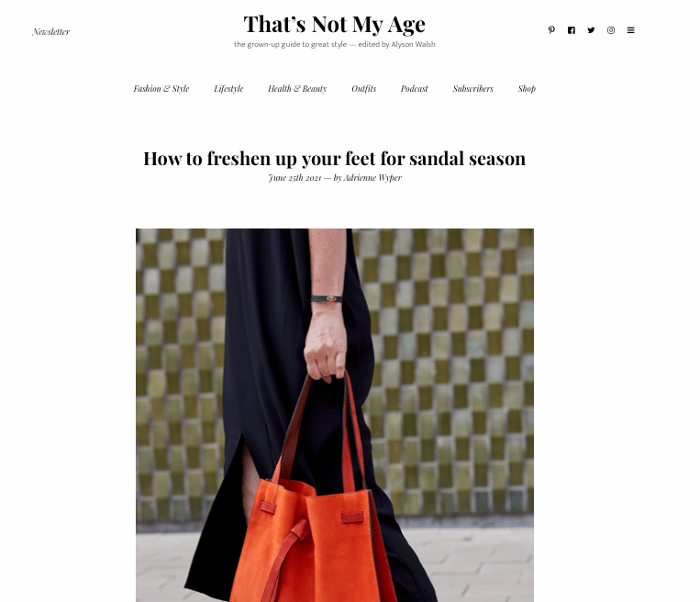The height and width of the screenshot is (602, 700).
Task: View posts by author Adrienne Wyper
Action: point(372,177)
